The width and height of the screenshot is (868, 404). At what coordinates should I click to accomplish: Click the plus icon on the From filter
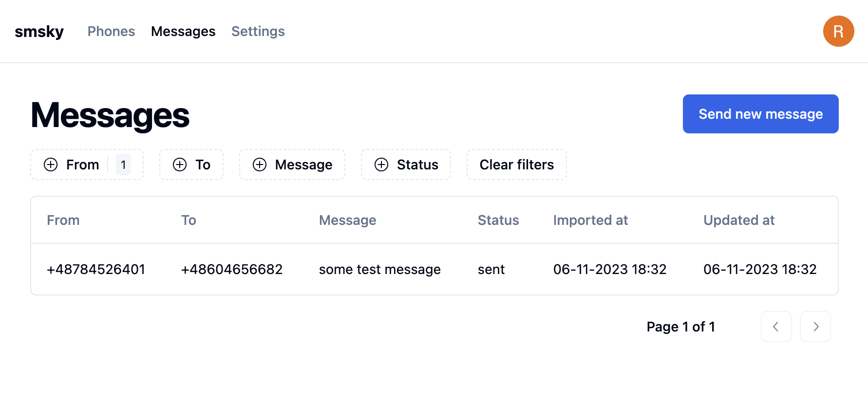pos(50,165)
